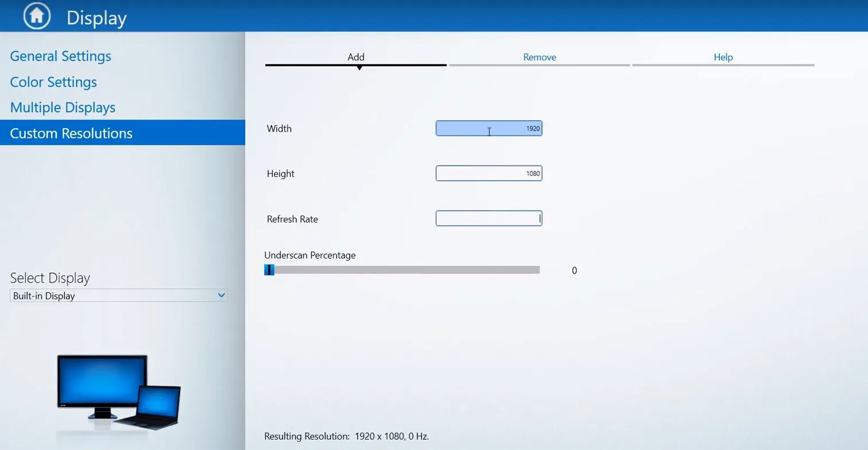Switch to the Add tab
The height and width of the screenshot is (450, 868).
pyautogui.click(x=356, y=57)
